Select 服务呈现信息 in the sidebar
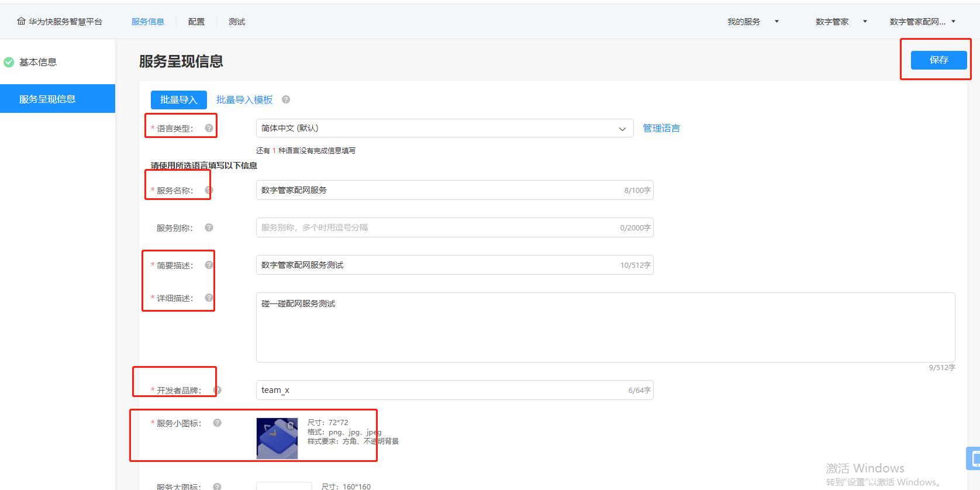 57,99
